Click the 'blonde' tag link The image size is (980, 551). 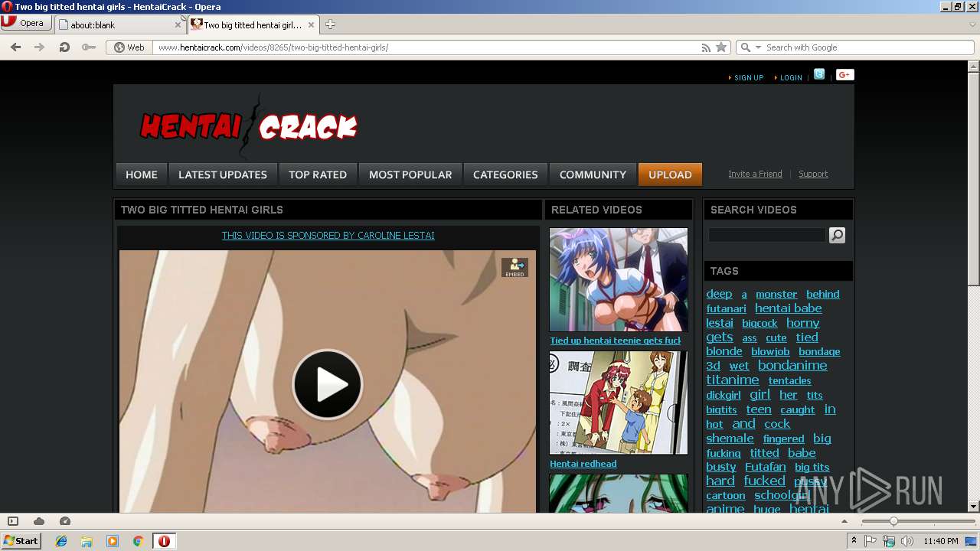pyautogui.click(x=724, y=351)
